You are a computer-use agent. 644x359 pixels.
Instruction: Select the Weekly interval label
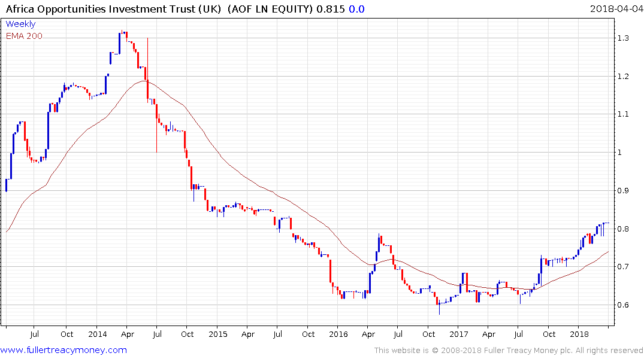tap(20, 24)
